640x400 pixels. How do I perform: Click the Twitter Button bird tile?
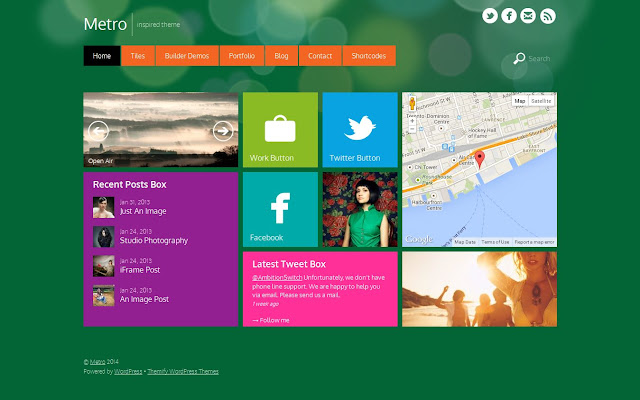pos(360,130)
